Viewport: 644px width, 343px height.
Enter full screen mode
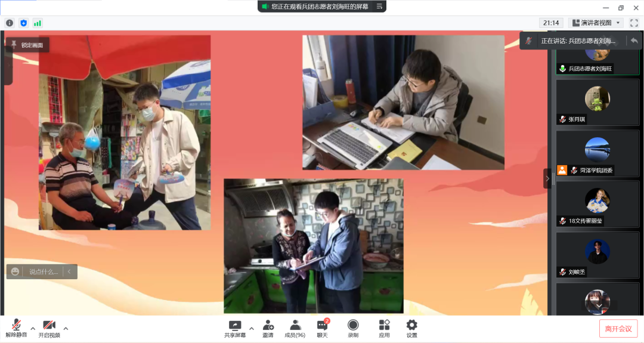pyautogui.click(x=634, y=23)
